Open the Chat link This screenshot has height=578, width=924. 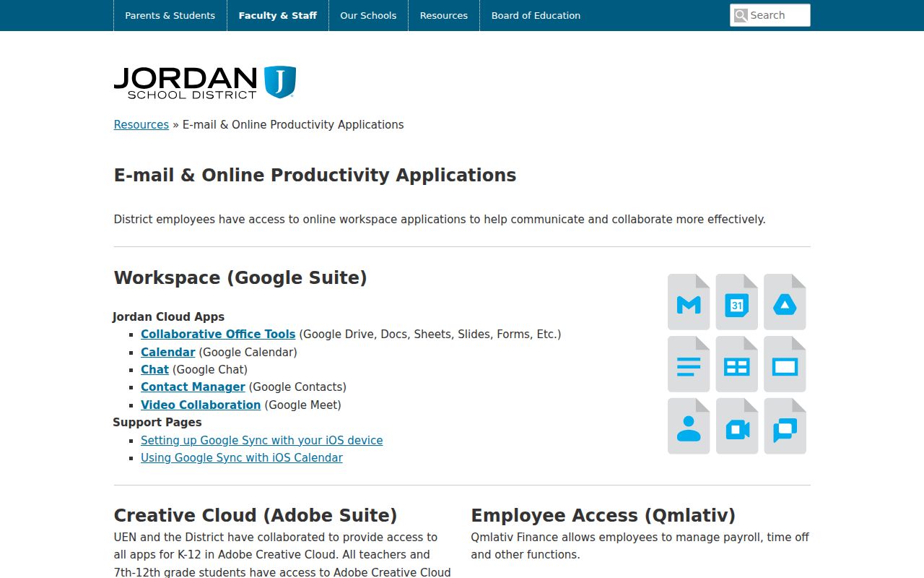[154, 369]
